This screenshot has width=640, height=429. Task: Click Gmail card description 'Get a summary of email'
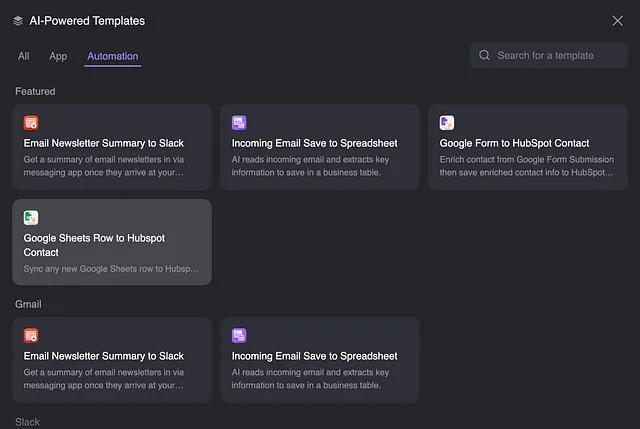coord(104,378)
